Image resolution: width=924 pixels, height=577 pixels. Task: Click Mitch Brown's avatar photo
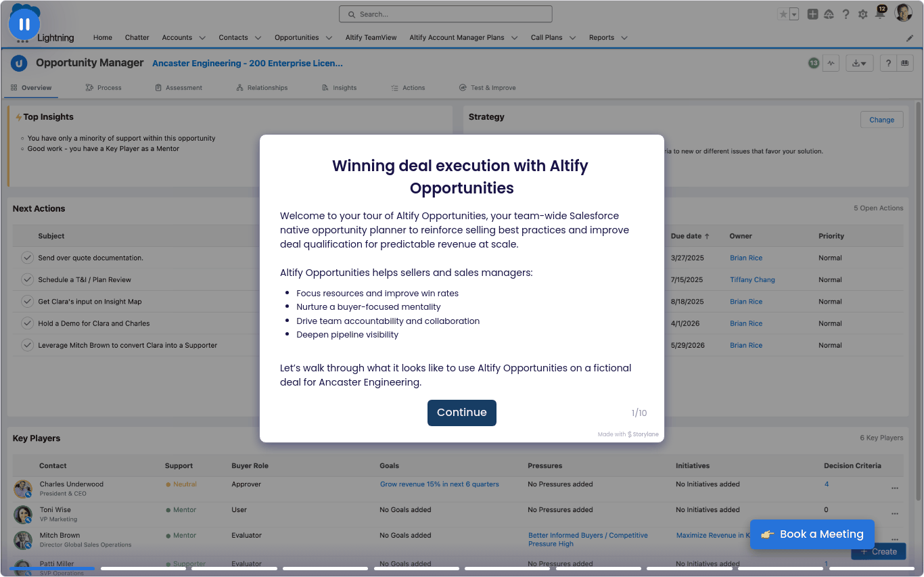pyautogui.click(x=23, y=540)
